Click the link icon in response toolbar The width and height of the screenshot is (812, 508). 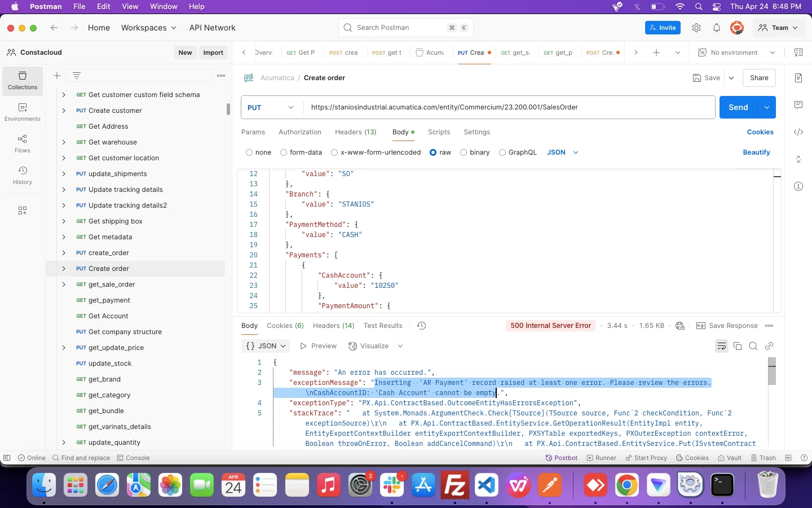coord(769,346)
